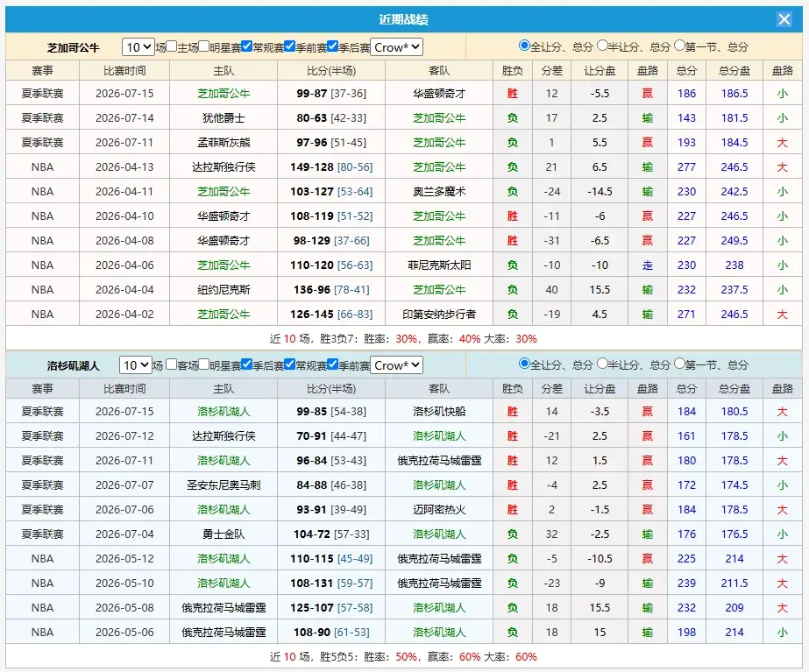Check 客场 checkbox for 洛杉矶湖人
Viewport: 809px width, 672px height.
pos(172,364)
